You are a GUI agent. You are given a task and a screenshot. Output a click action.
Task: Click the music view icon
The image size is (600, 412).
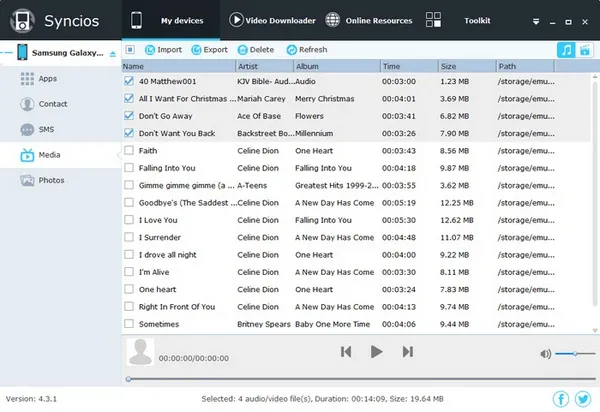(x=566, y=50)
